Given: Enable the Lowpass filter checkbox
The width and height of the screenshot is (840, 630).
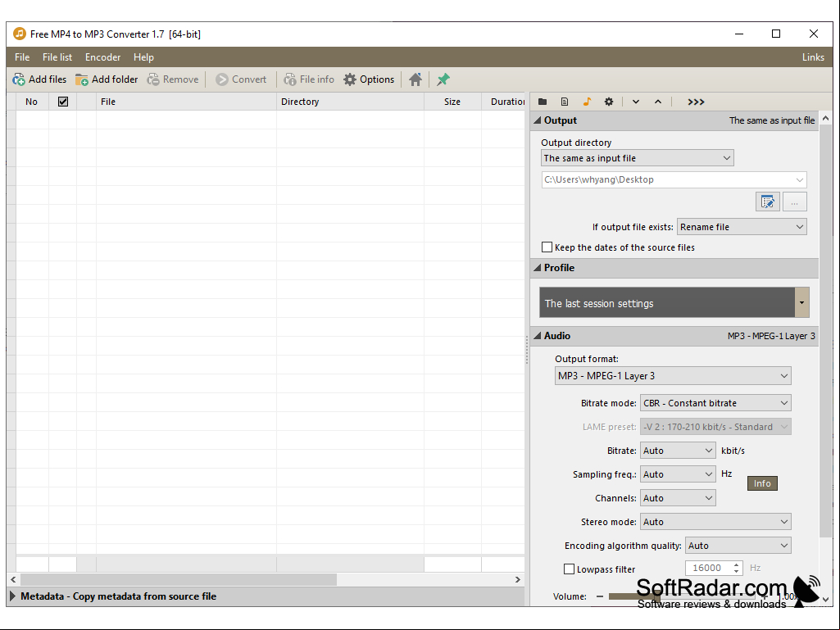Looking at the screenshot, I should pos(569,569).
